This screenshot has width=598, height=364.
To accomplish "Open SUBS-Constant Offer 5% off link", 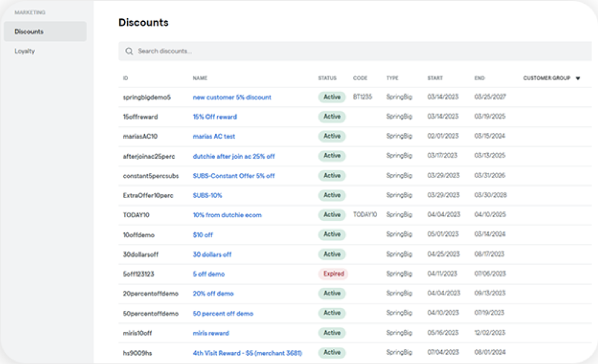I will point(234,176).
